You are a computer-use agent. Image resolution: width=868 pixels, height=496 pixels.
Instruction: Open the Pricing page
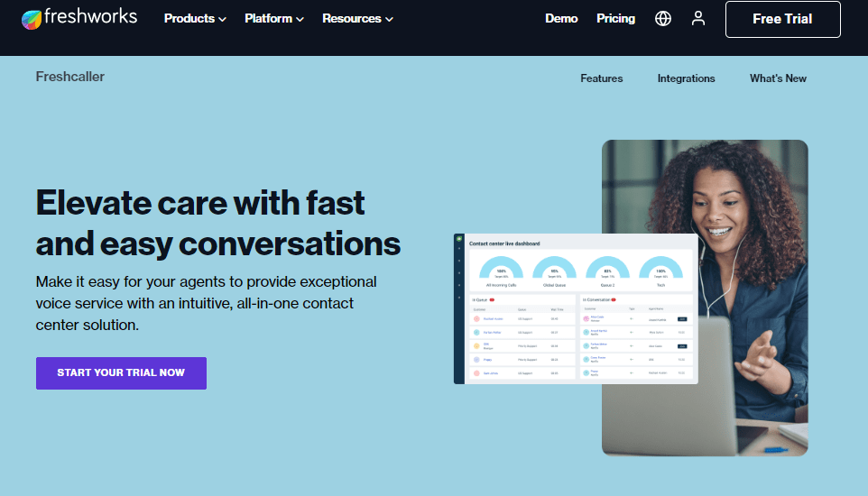tap(615, 19)
